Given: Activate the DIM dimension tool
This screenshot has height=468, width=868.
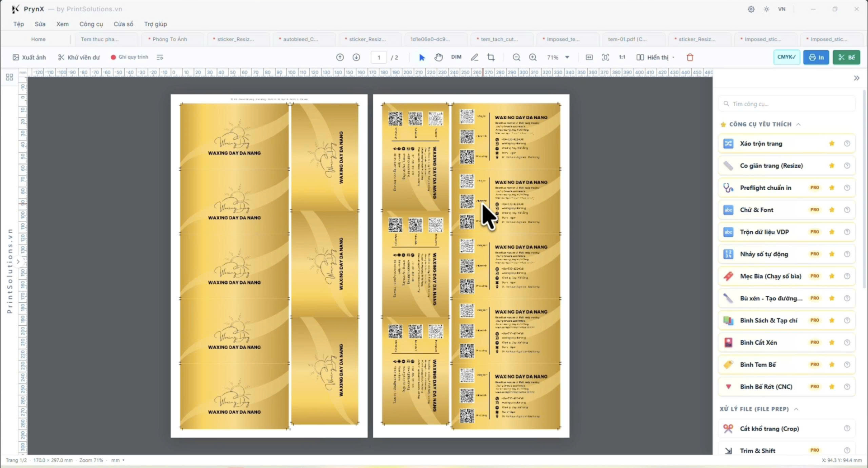Looking at the screenshot, I should point(456,57).
